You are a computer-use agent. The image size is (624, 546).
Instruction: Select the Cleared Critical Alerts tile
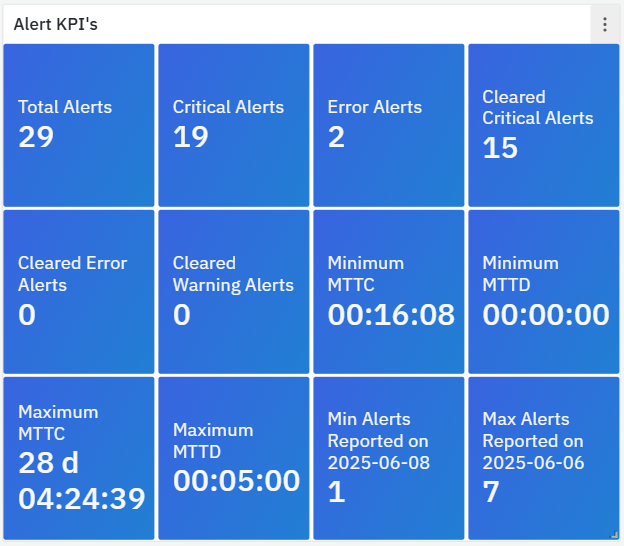(x=543, y=125)
